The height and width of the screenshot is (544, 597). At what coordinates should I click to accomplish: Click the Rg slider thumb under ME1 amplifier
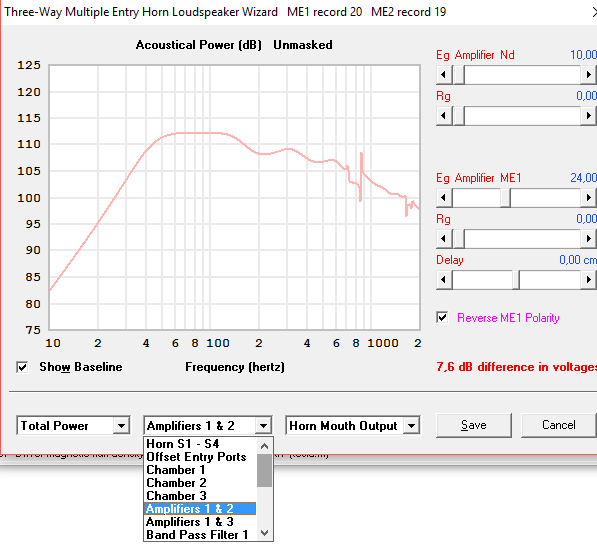tap(459, 239)
